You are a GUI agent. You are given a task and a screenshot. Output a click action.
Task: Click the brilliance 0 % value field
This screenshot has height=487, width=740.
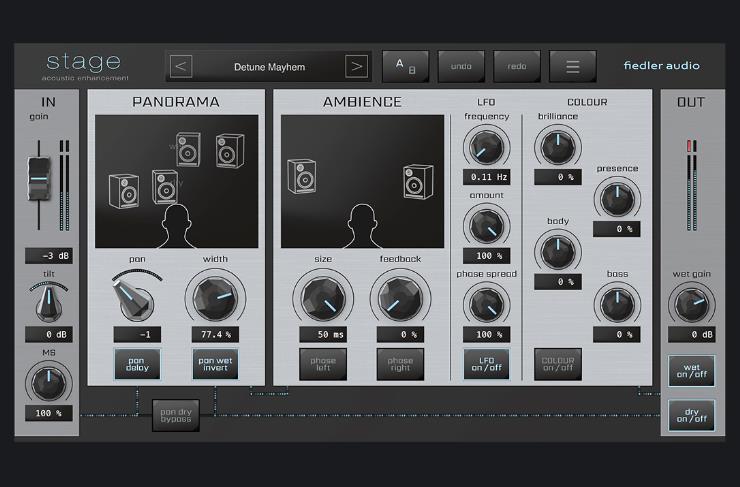click(x=558, y=177)
